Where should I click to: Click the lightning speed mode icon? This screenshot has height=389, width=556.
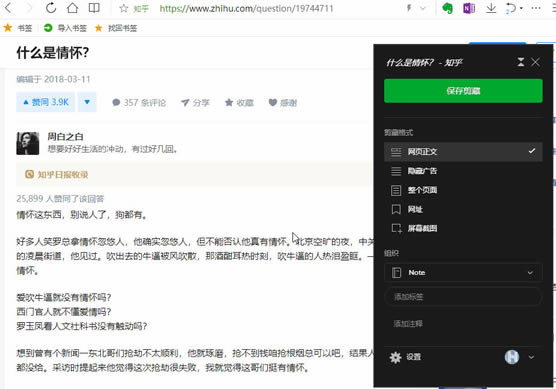click(x=409, y=8)
